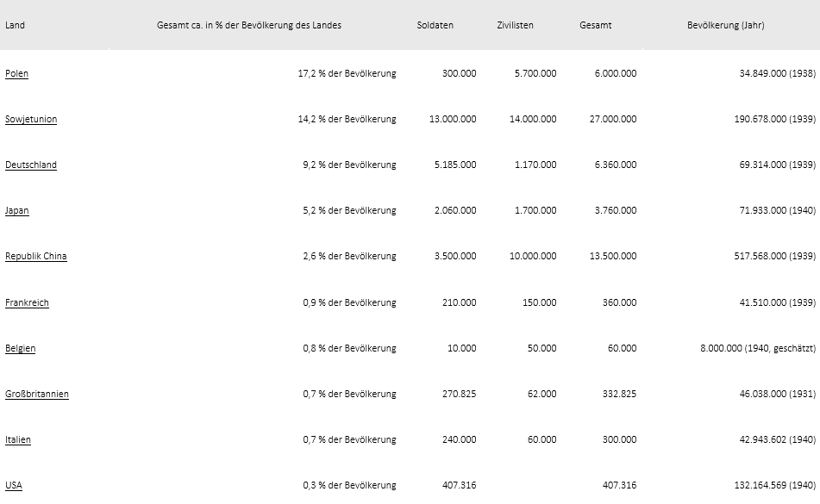Click the Großbritannien link
This screenshot has width=820, height=504.
coord(36,395)
